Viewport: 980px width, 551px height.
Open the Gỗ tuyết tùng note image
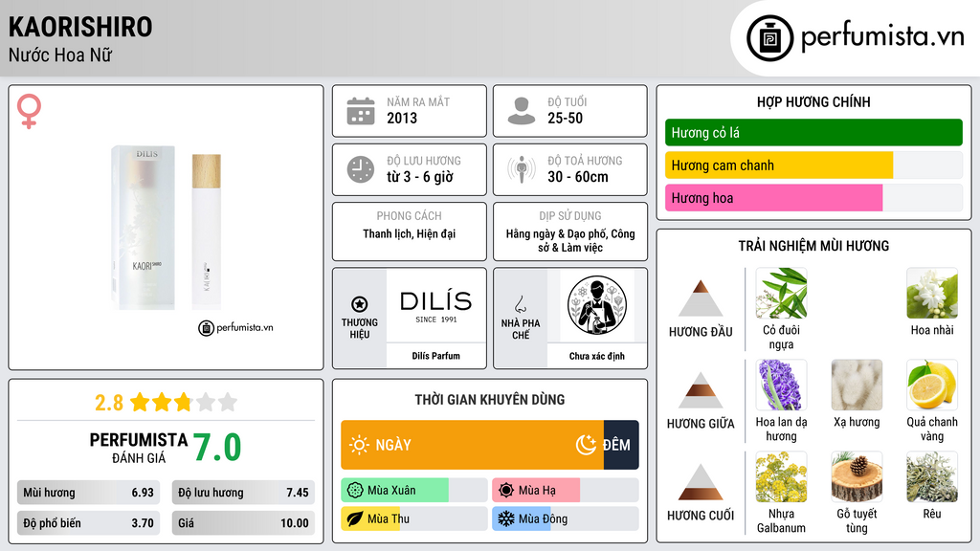pyautogui.click(x=857, y=476)
